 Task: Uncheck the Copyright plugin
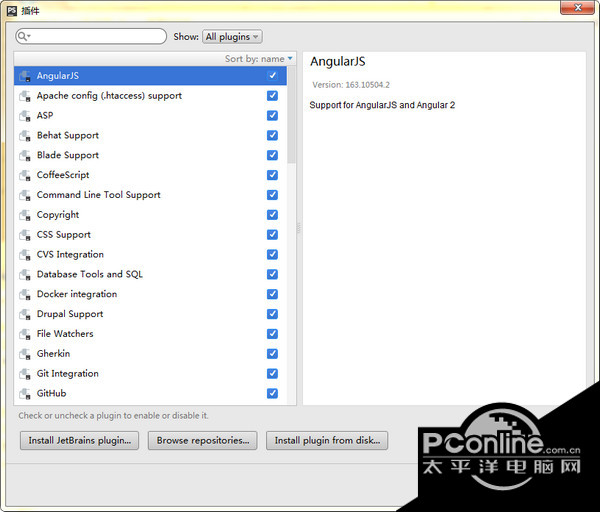tap(272, 215)
